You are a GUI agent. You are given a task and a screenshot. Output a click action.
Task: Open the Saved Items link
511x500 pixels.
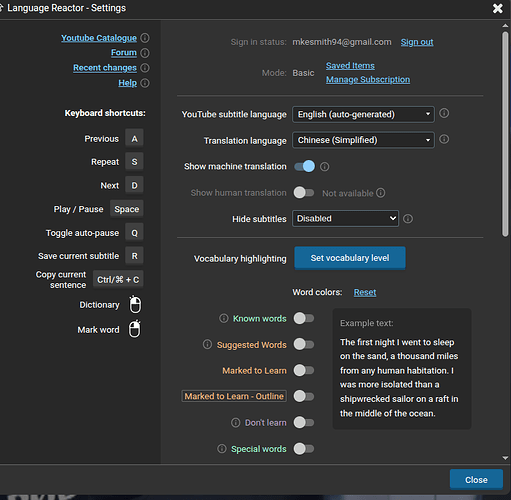click(350, 66)
